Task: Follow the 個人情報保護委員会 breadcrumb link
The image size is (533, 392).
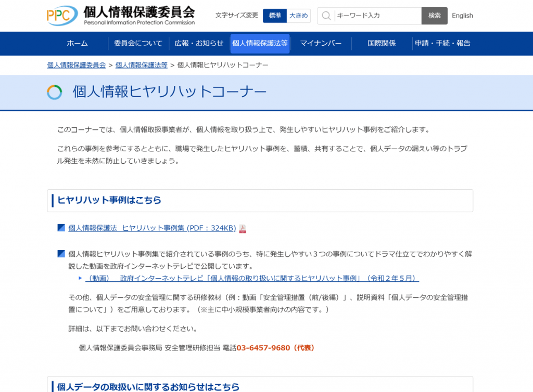Action: tap(77, 64)
